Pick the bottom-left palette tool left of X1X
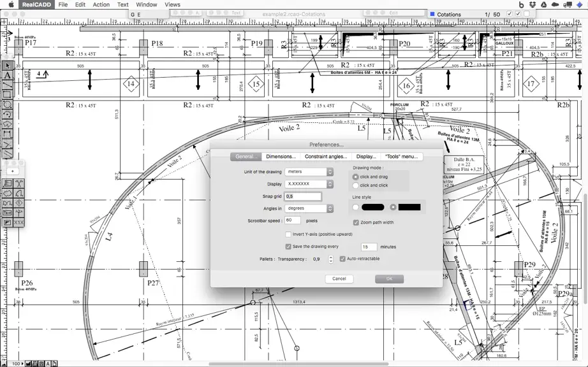This screenshot has width=588, height=367. (8, 222)
